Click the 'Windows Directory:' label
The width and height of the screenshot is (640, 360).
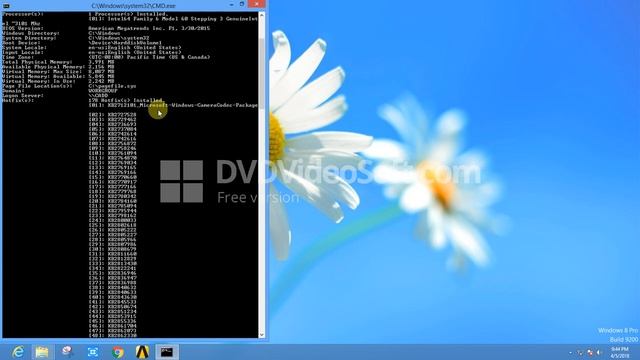[31, 33]
